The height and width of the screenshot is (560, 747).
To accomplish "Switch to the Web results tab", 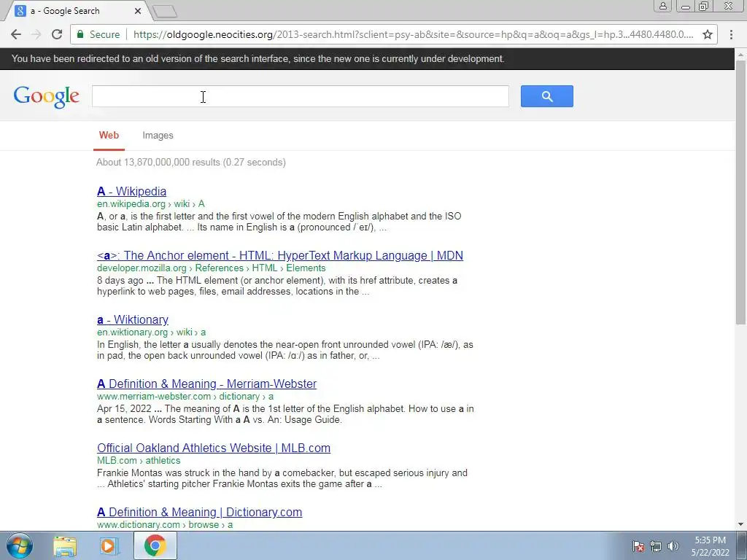I will pyautogui.click(x=109, y=135).
